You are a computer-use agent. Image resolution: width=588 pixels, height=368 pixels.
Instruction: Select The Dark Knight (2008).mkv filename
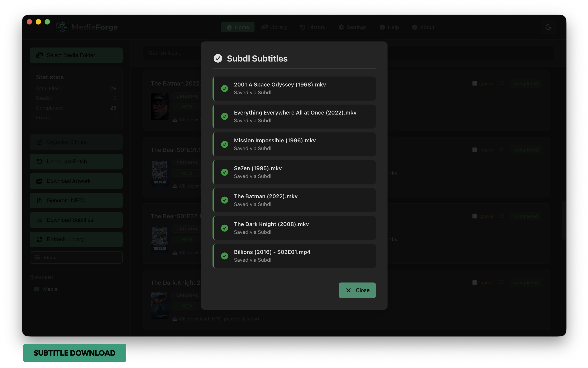point(271,224)
